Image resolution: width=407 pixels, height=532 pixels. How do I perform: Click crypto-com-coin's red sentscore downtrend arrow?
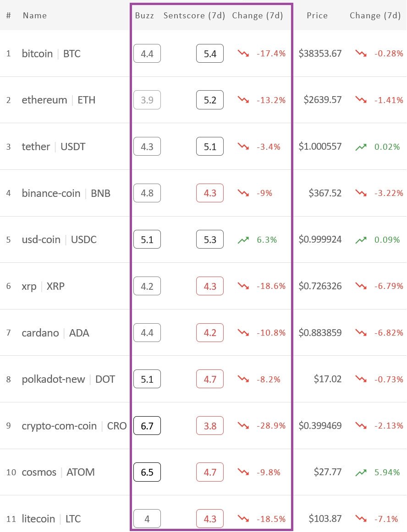(x=243, y=425)
